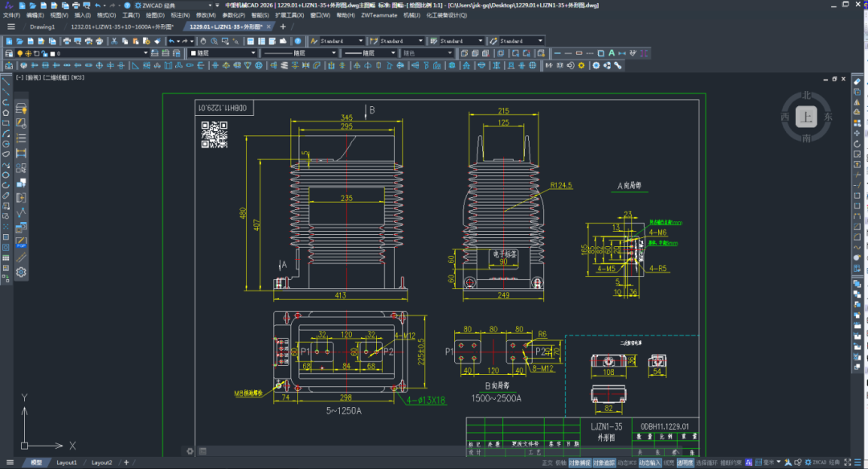
Task: Click the new tab plus button
Action: point(282,27)
